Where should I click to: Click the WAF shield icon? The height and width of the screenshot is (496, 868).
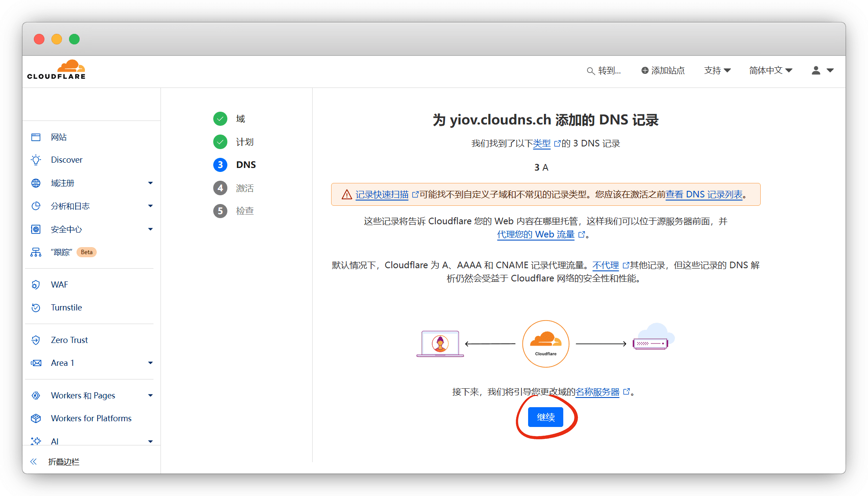click(x=36, y=285)
